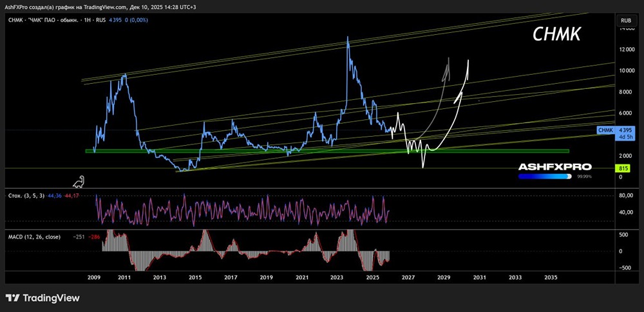Click the 2017 time axis label

(x=231, y=277)
